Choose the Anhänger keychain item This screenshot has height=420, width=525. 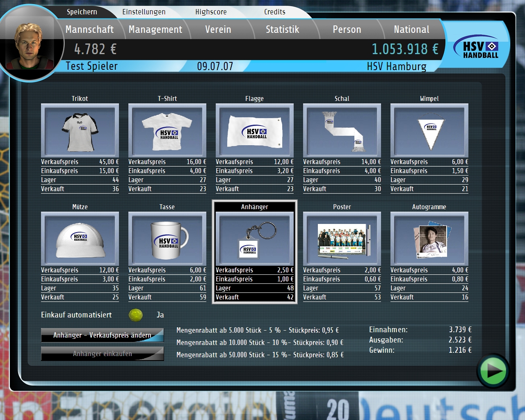255,238
